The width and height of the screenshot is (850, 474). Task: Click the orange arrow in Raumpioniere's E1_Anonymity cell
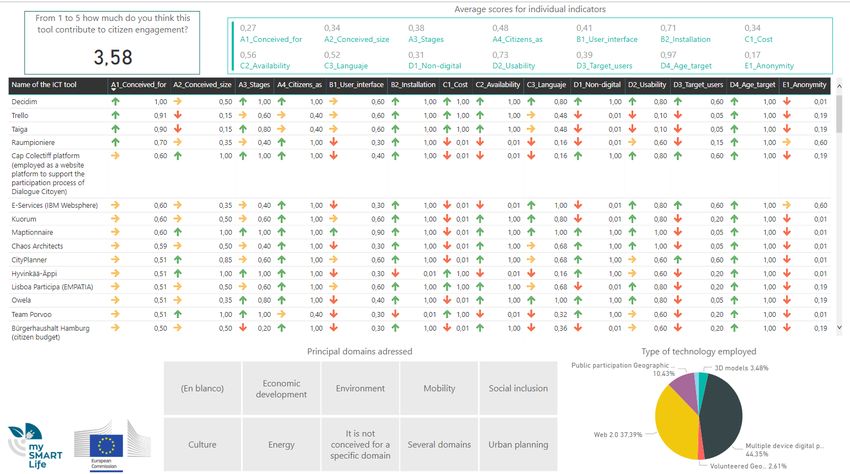tap(787, 142)
